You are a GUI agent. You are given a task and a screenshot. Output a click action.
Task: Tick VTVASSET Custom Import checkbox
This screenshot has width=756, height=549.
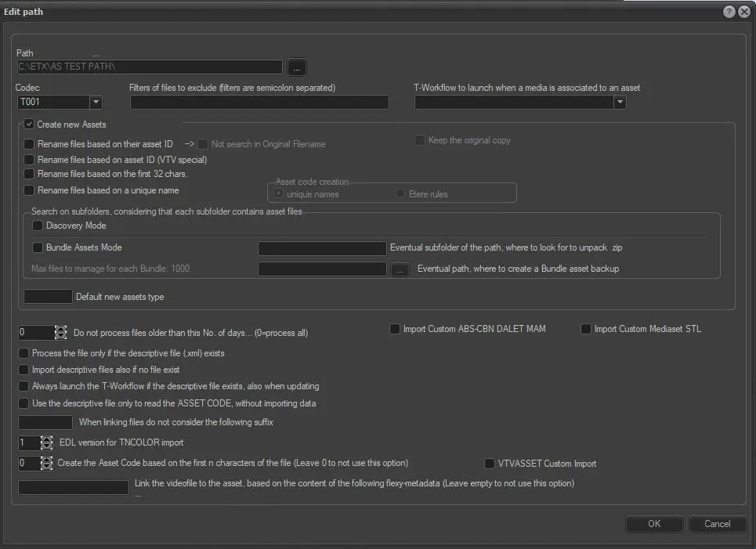click(x=490, y=464)
